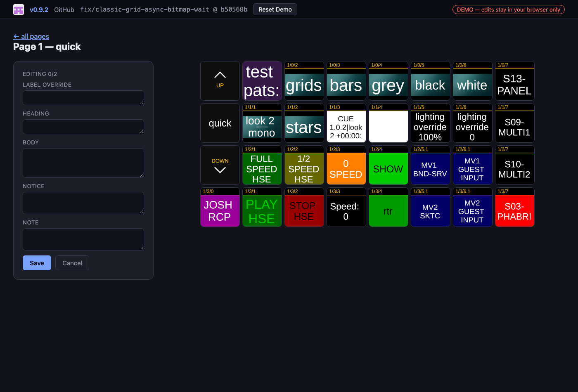
Task: Select the STOP HSE button
Action: pyautogui.click(x=304, y=207)
